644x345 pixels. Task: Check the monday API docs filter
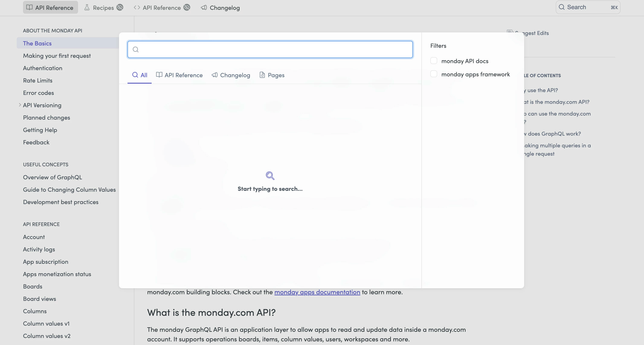coord(434,61)
